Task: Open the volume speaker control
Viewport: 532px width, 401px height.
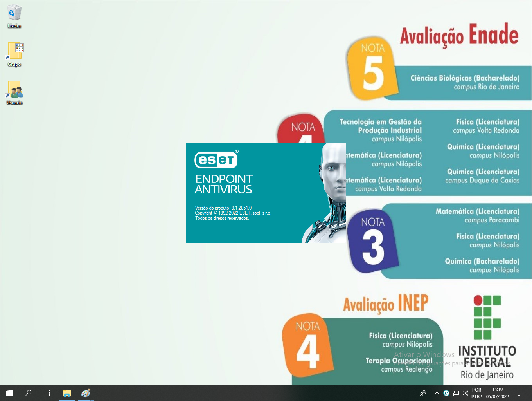Action: [465, 393]
